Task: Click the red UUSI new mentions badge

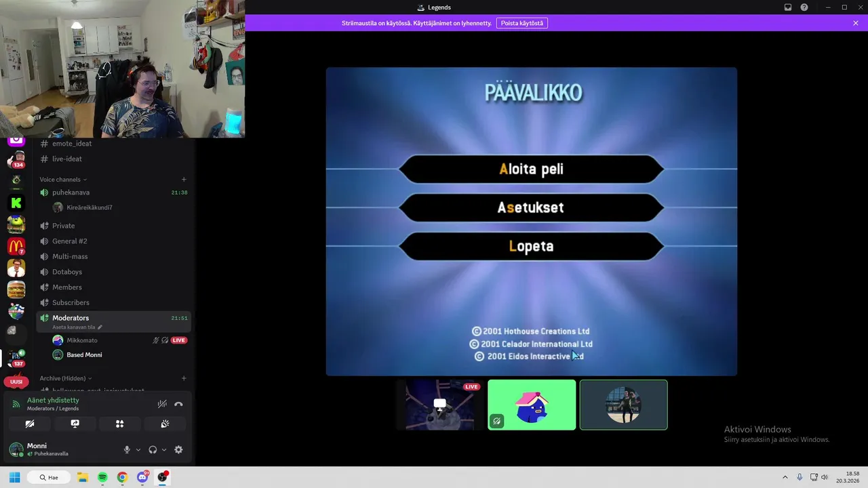Action: (x=16, y=382)
